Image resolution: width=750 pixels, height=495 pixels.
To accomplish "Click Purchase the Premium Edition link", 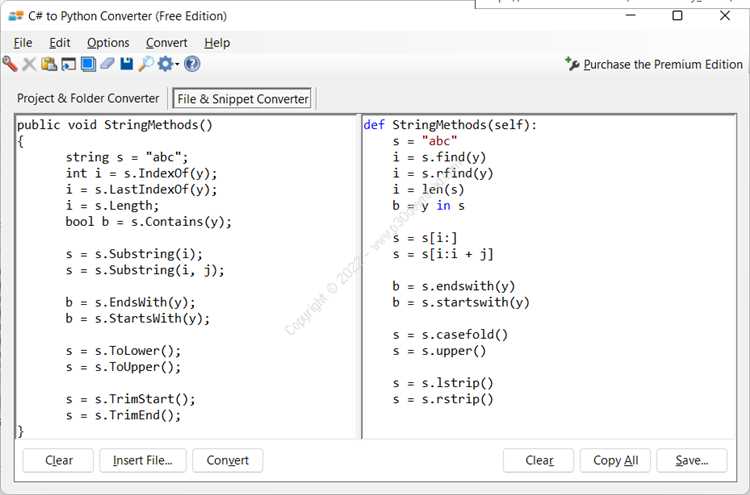I will pyautogui.click(x=662, y=64).
